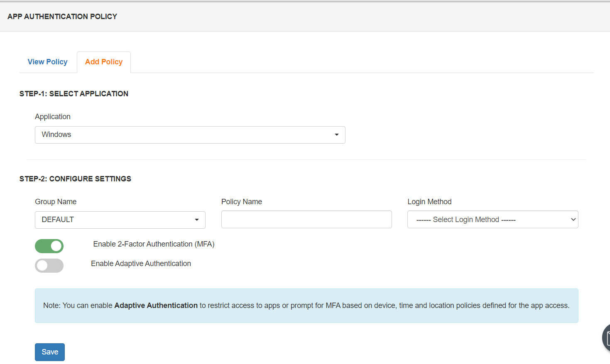The image size is (610, 364).
Task: Click the Policy Name label
Action: 242,202
